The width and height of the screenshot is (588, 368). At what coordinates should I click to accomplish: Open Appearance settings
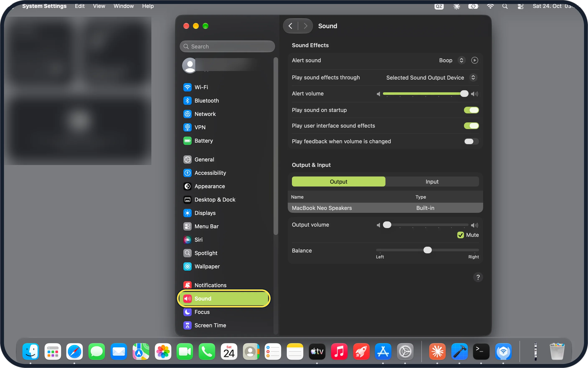pyautogui.click(x=224, y=186)
